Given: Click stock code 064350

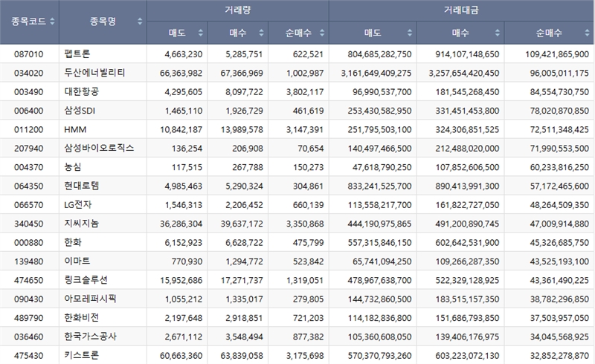Looking at the screenshot, I should (x=29, y=186).
